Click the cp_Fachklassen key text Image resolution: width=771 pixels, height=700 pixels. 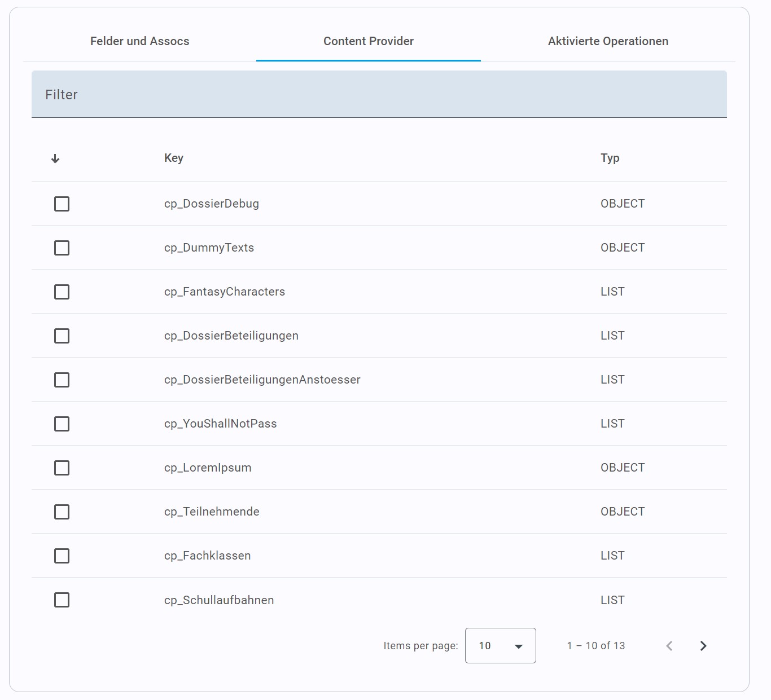(x=208, y=556)
